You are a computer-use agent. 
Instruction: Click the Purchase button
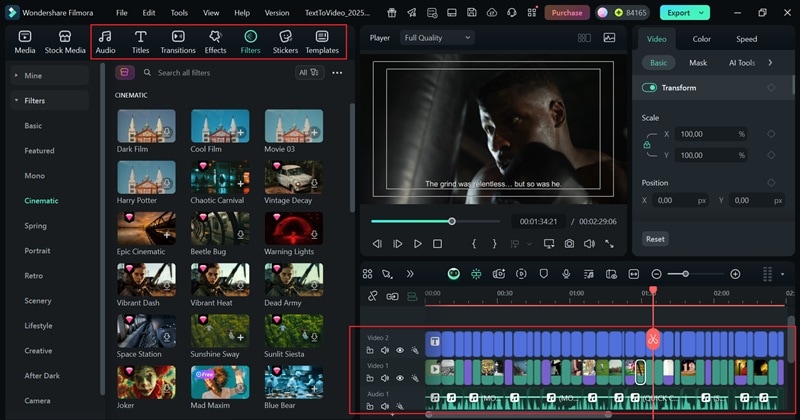pos(567,13)
